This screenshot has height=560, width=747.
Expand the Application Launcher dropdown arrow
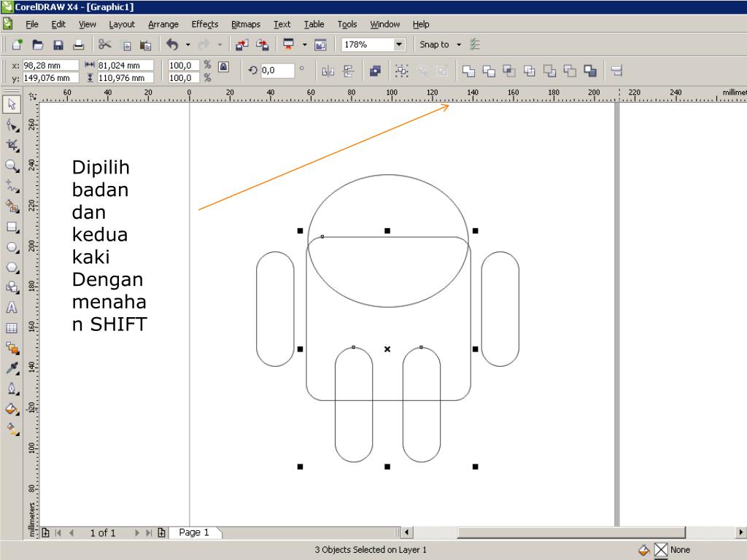(304, 44)
